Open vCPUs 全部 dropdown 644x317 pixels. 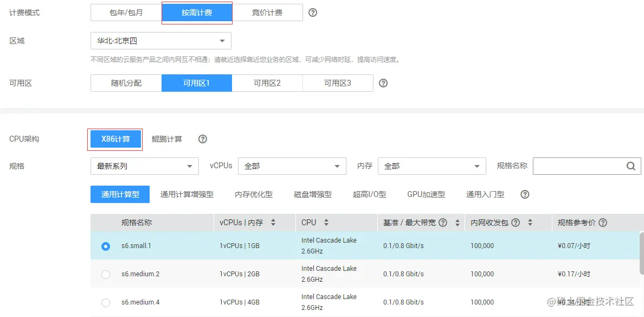(292, 166)
